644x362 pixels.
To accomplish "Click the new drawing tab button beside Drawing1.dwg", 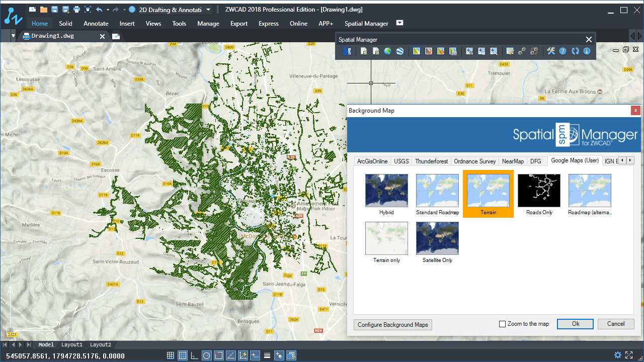I will (x=116, y=36).
